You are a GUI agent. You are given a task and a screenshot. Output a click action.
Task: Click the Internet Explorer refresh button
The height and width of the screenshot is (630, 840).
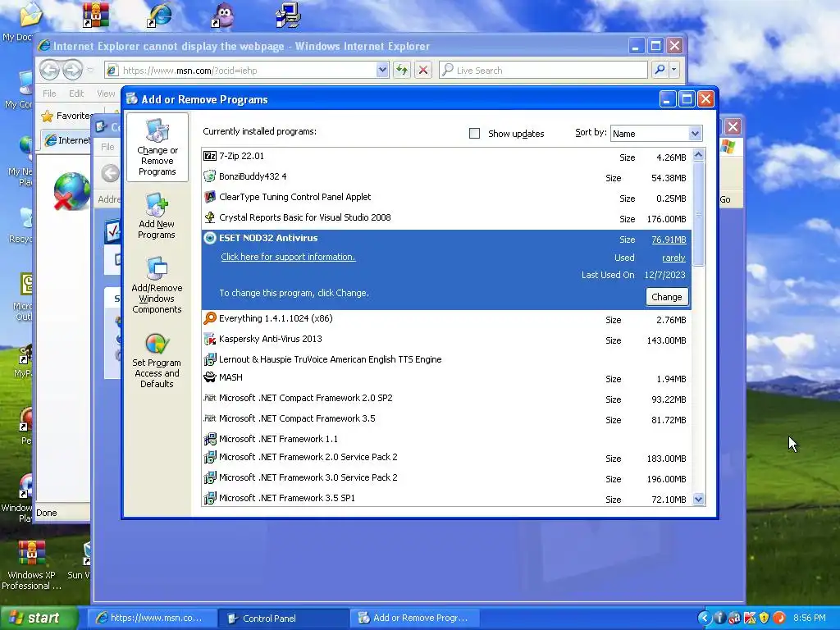tap(402, 70)
